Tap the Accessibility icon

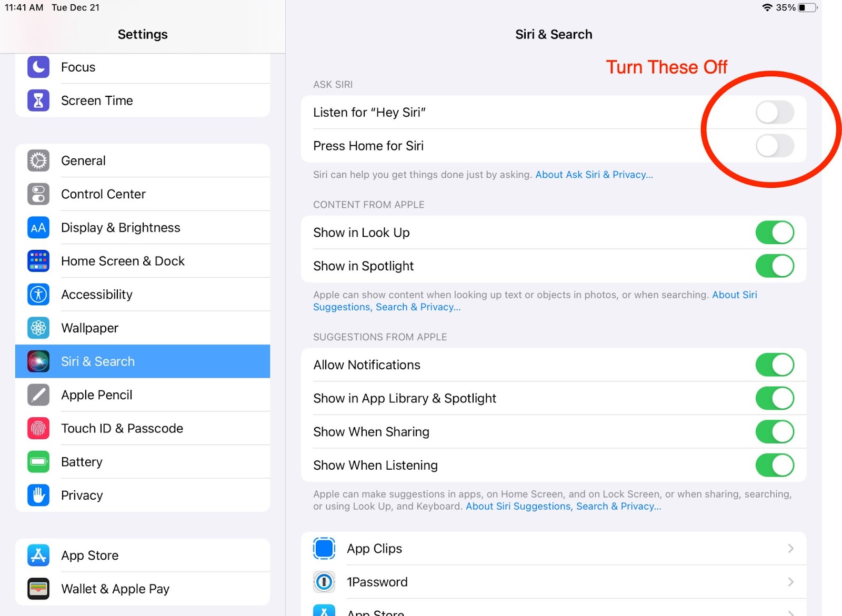[x=38, y=295]
